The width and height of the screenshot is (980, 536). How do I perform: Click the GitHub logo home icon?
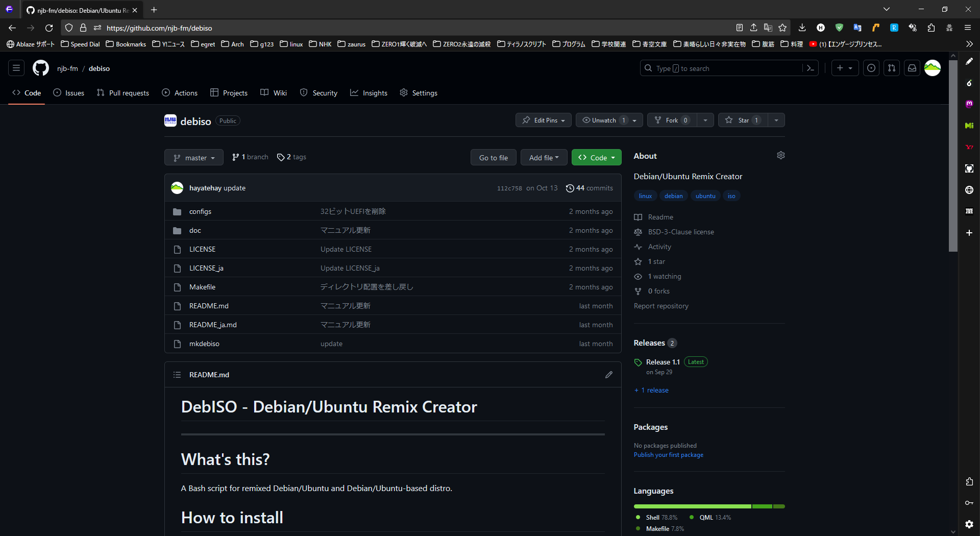41,68
